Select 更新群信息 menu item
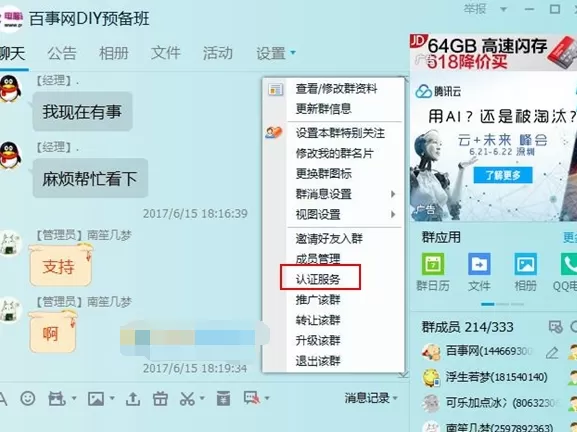The image size is (577, 432). pyautogui.click(x=323, y=109)
